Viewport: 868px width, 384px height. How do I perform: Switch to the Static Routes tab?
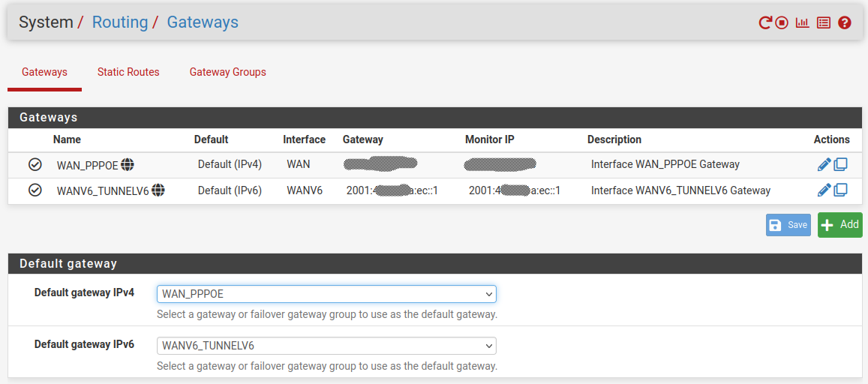tap(128, 73)
